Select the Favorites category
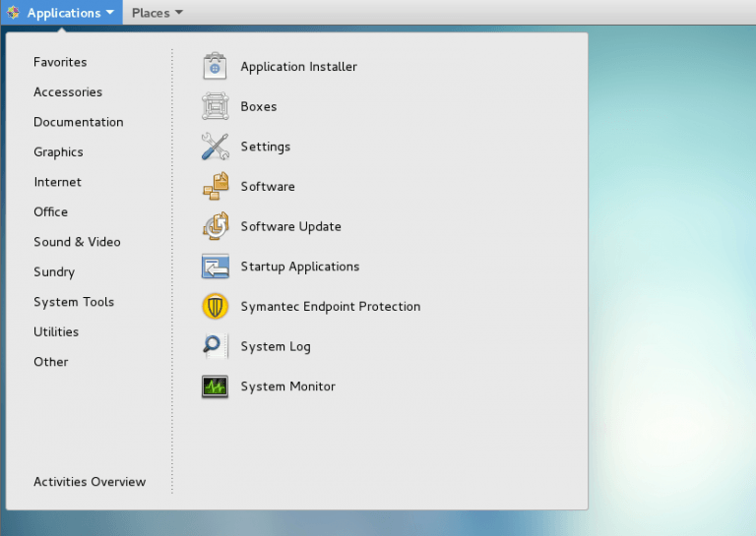The width and height of the screenshot is (756, 536). pyautogui.click(x=60, y=62)
